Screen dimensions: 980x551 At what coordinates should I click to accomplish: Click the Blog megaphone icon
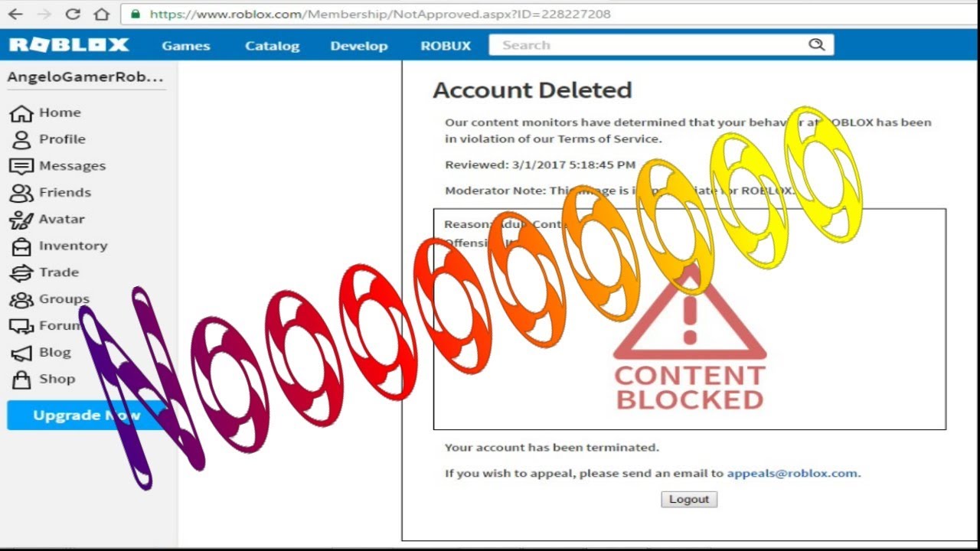pos(21,353)
